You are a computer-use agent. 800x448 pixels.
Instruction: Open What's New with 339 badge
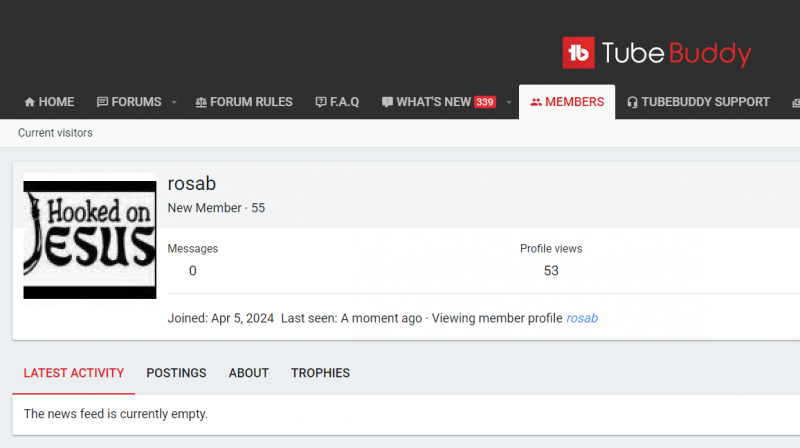click(x=438, y=102)
